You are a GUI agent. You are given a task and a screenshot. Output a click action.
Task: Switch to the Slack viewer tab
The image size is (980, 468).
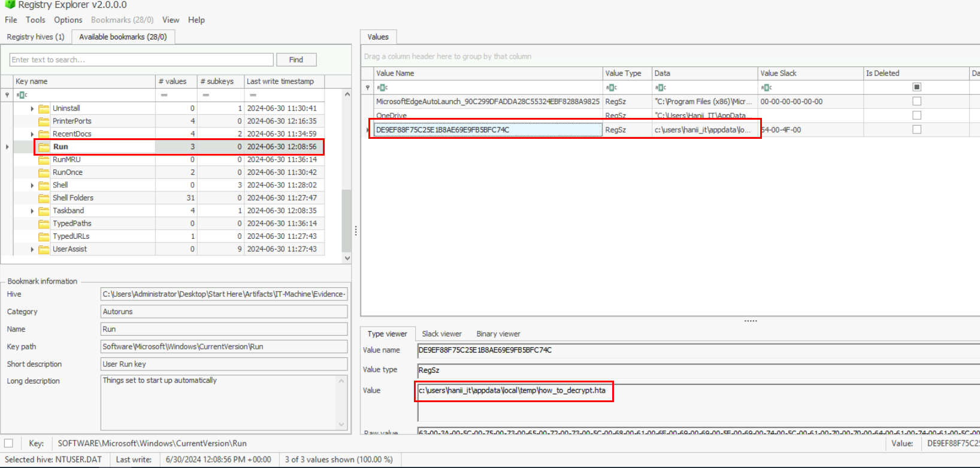pyautogui.click(x=441, y=334)
